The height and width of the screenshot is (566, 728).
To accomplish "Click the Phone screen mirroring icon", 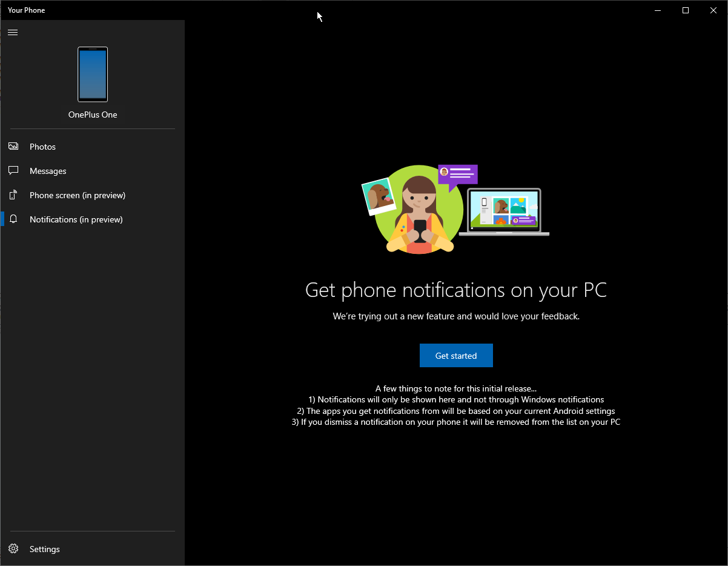I will (x=13, y=195).
